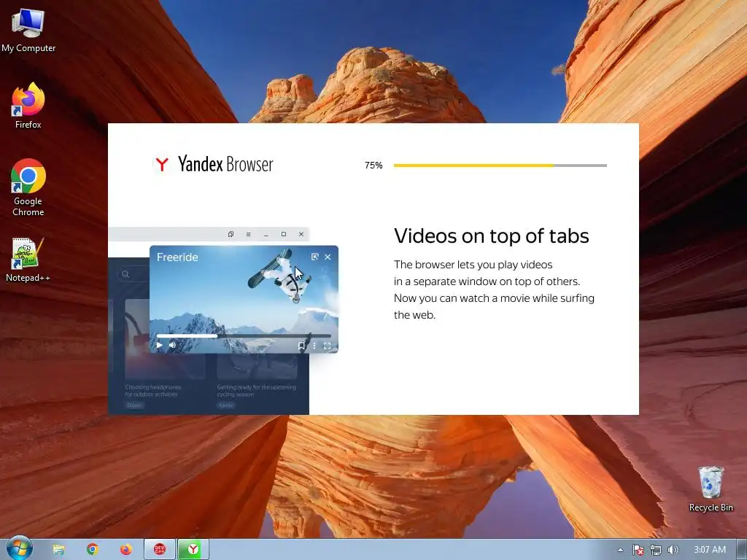Select the Notepad++ desktop shortcut
Viewport: 747px width, 560px height.
point(28,260)
